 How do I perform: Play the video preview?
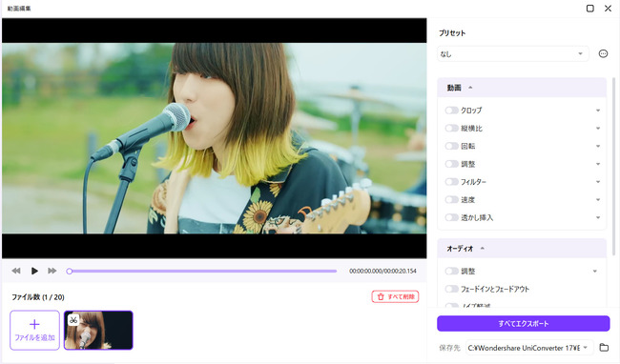pos(34,271)
